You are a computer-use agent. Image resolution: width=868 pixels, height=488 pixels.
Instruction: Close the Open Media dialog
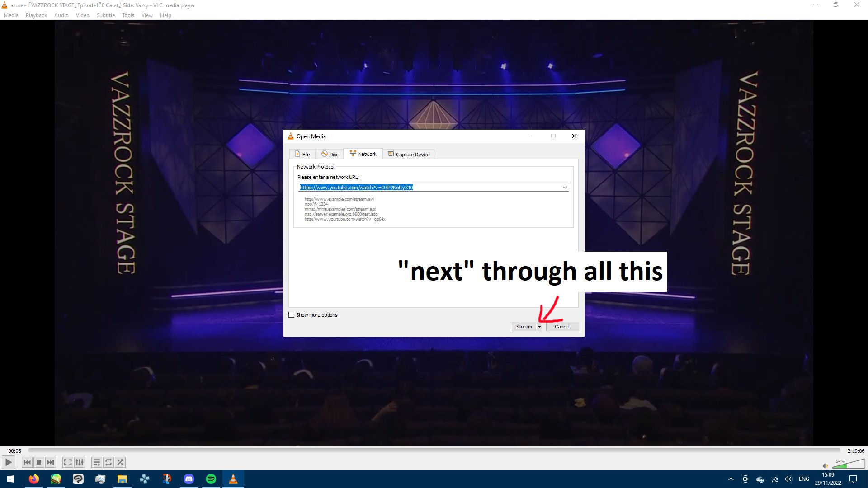pos(574,136)
